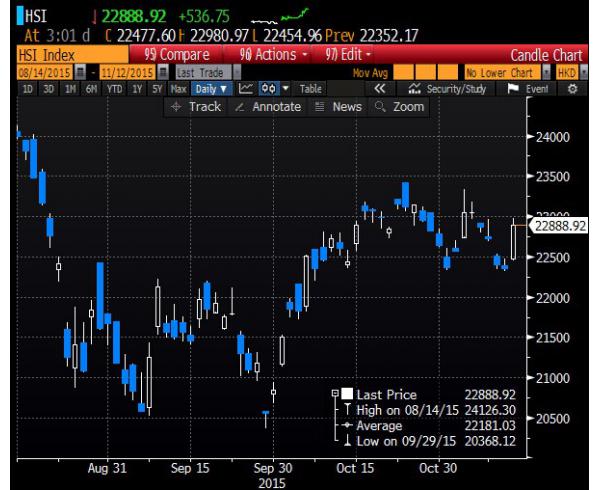Open Security/Study panel

click(x=447, y=89)
